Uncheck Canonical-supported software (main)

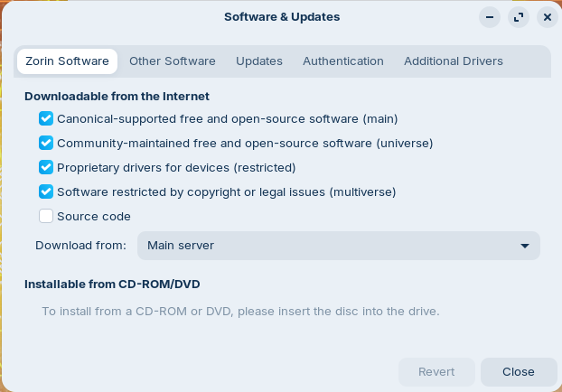[46, 118]
